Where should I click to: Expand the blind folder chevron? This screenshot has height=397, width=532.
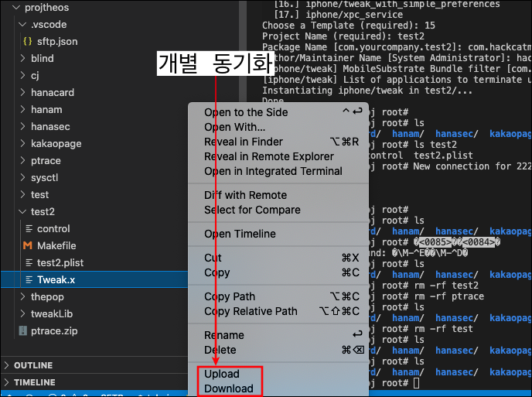[x=22, y=58]
